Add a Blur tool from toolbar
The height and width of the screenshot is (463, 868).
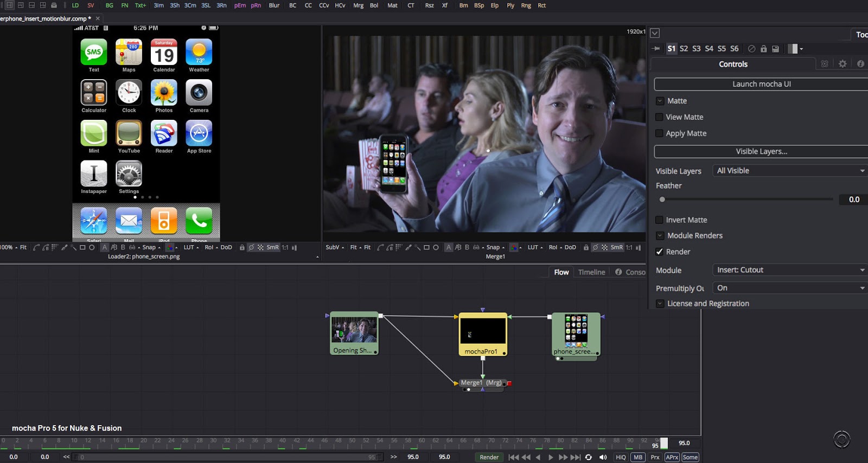(x=275, y=5)
